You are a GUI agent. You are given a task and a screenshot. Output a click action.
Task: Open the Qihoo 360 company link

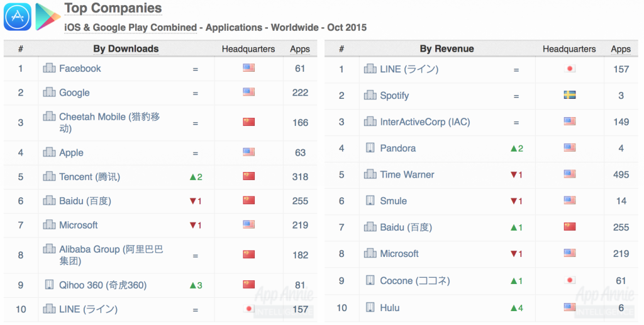[103, 285]
